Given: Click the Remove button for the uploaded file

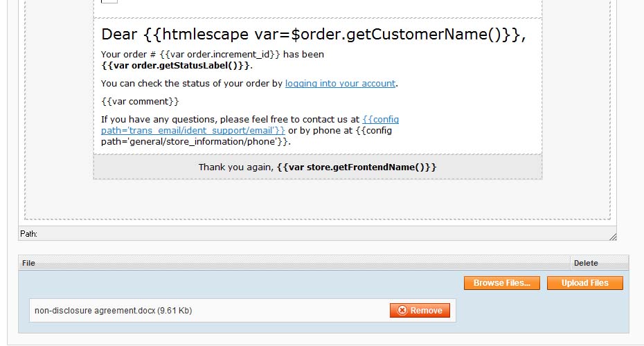Looking at the screenshot, I should (420, 311).
